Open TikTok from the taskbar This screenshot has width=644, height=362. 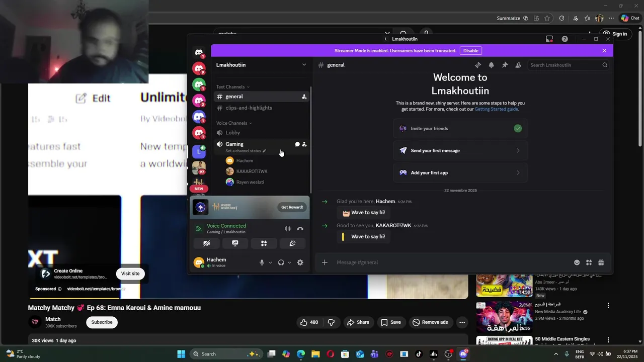419,354
